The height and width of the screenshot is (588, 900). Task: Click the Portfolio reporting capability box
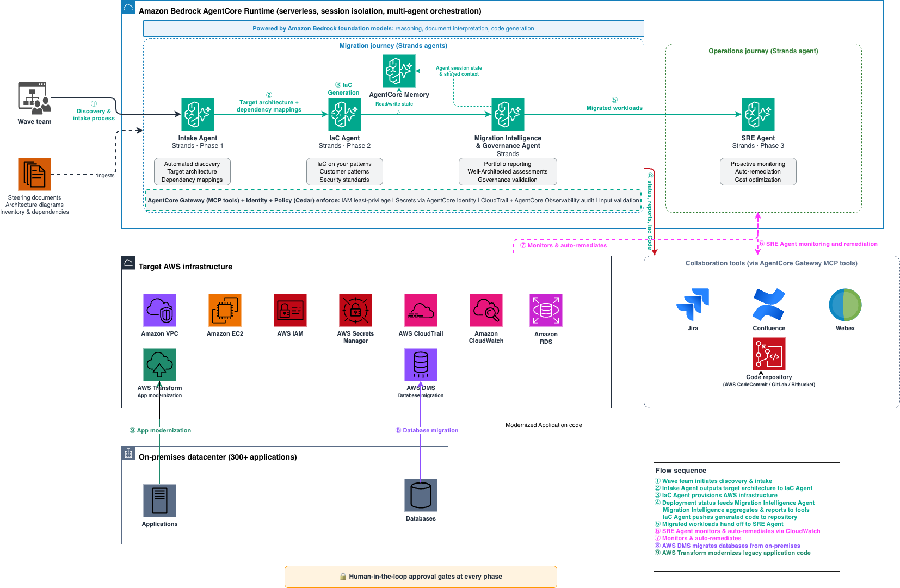tap(508, 172)
